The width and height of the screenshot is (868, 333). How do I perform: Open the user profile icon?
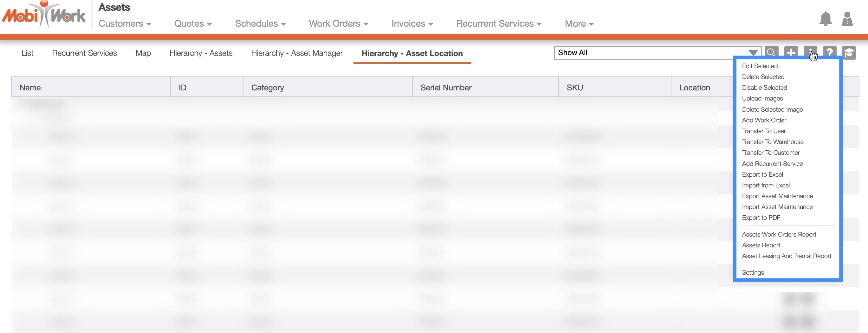847,19
